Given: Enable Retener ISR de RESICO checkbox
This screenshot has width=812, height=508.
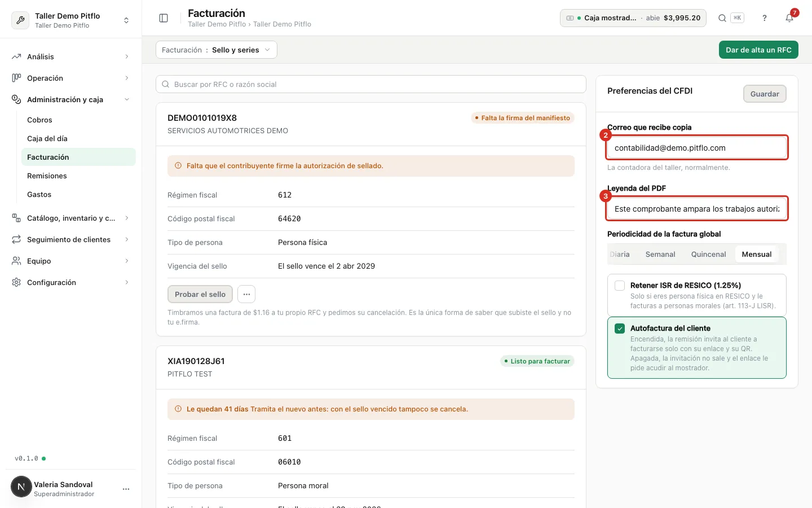Looking at the screenshot, I should 620,286.
